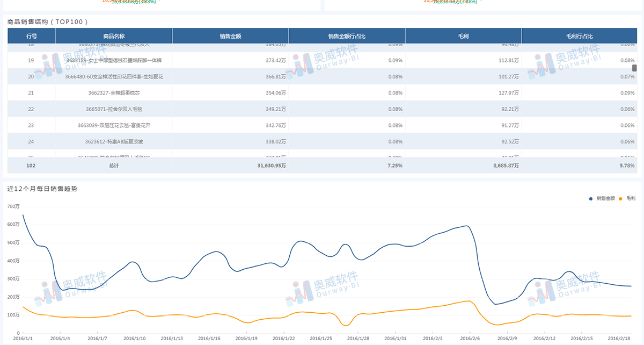Click sales amount 354.06万

[276, 93]
